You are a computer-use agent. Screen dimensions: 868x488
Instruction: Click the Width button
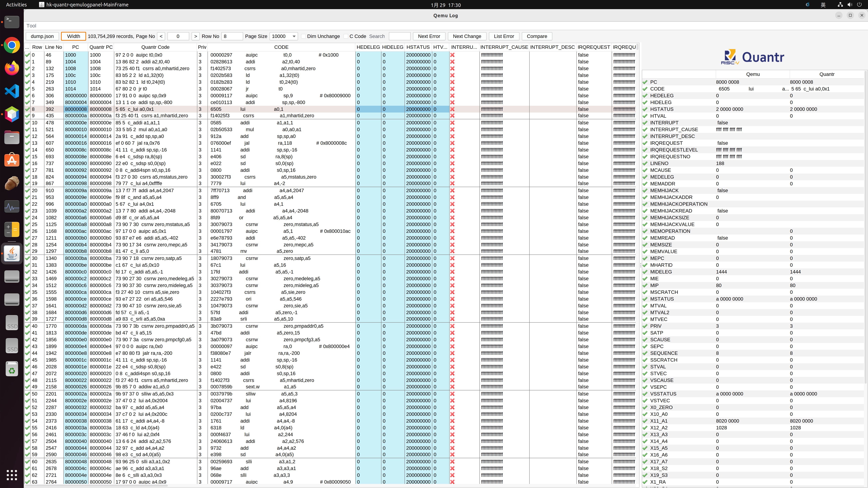pos(73,36)
